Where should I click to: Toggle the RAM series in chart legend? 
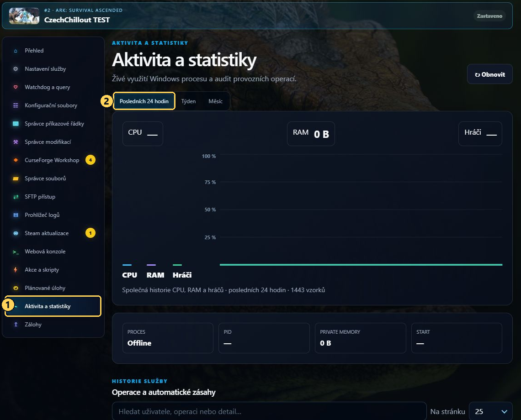155,272
